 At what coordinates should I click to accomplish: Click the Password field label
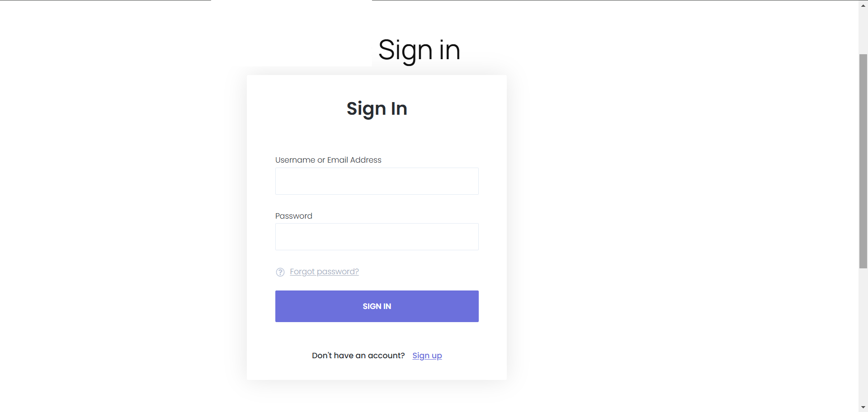pyautogui.click(x=293, y=216)
